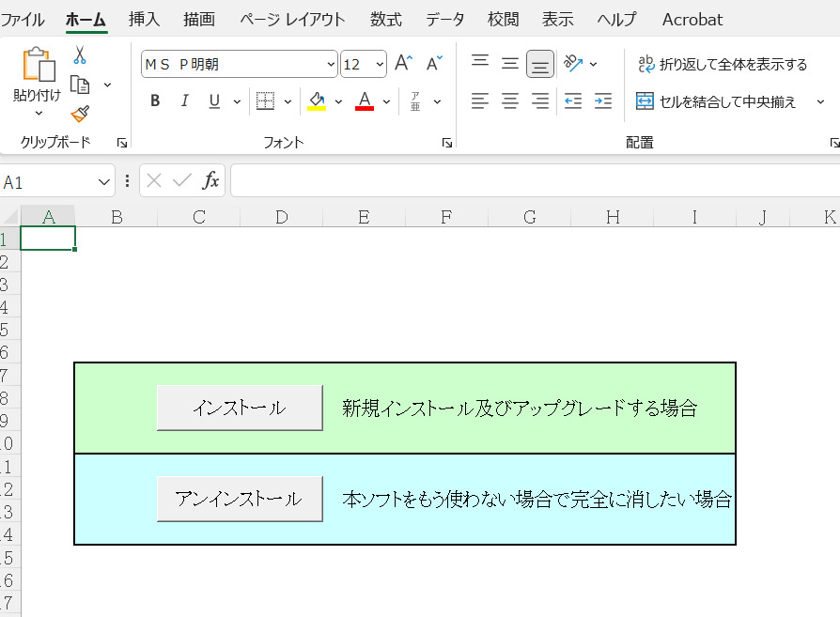
Task: Click the Cut scissors icon
Action: 80,55
